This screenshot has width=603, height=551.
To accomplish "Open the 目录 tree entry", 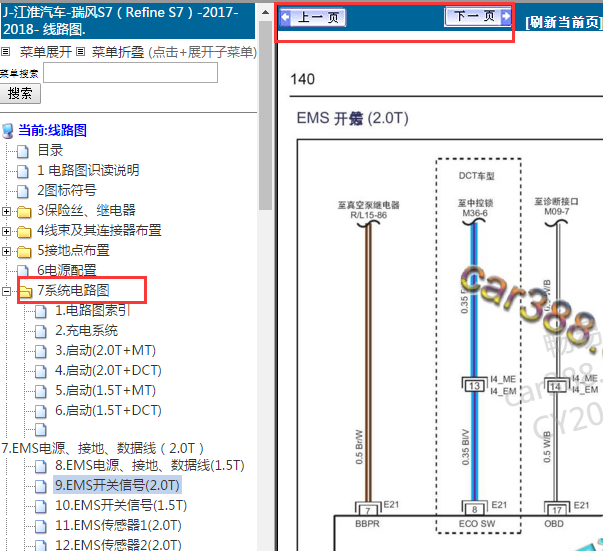I will 50,150.
